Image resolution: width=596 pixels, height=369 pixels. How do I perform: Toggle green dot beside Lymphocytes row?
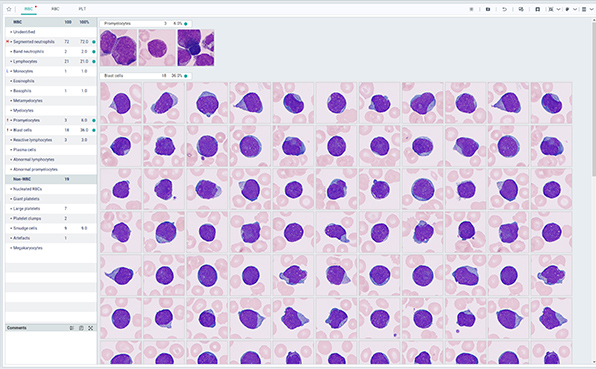[94, 62]
